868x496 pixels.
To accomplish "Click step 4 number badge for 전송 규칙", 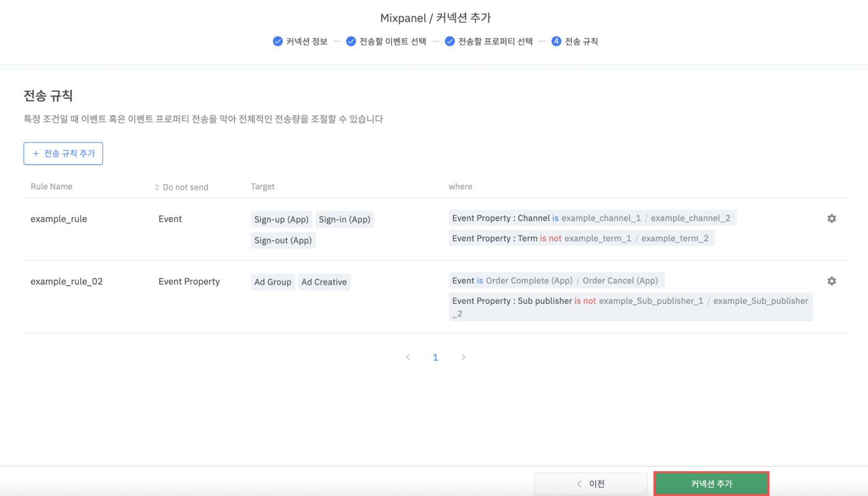I will [556, 42].
